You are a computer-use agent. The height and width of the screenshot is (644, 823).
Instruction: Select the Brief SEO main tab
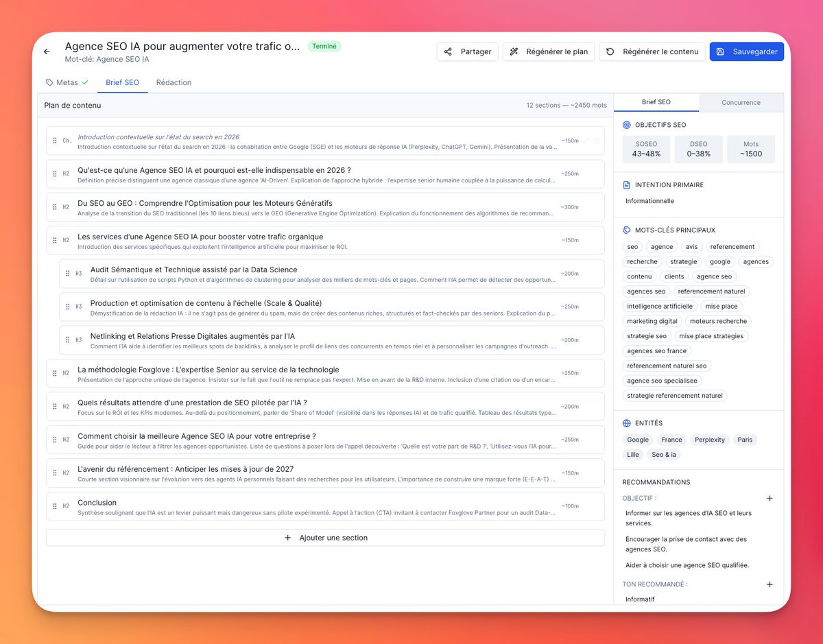[x=122, y=82]
